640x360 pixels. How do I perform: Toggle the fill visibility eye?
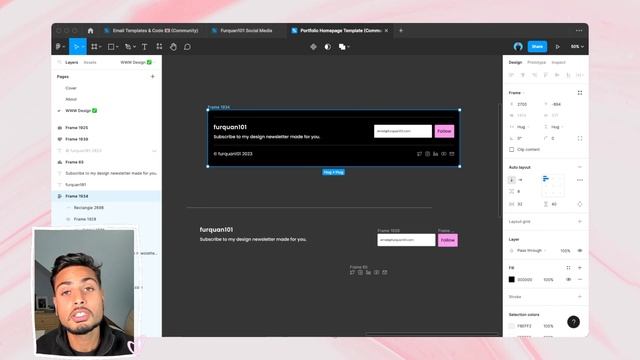[568, 280]
